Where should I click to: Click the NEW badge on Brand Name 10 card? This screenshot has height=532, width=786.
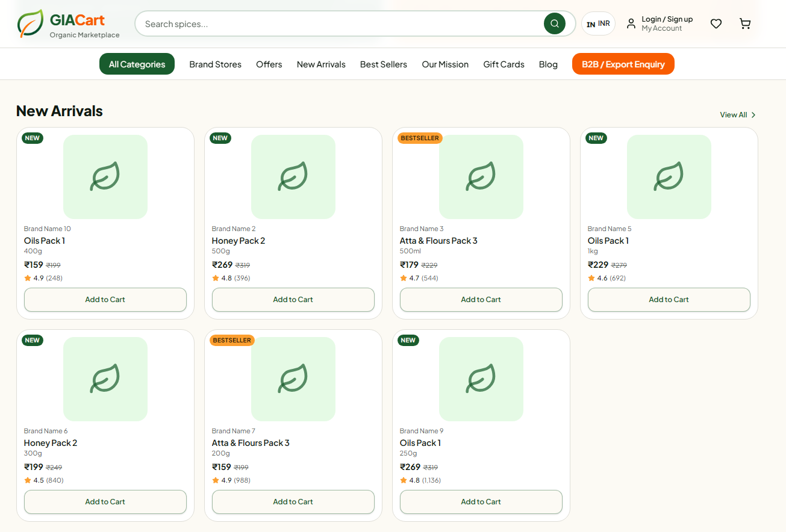click(x=33, y=138)
